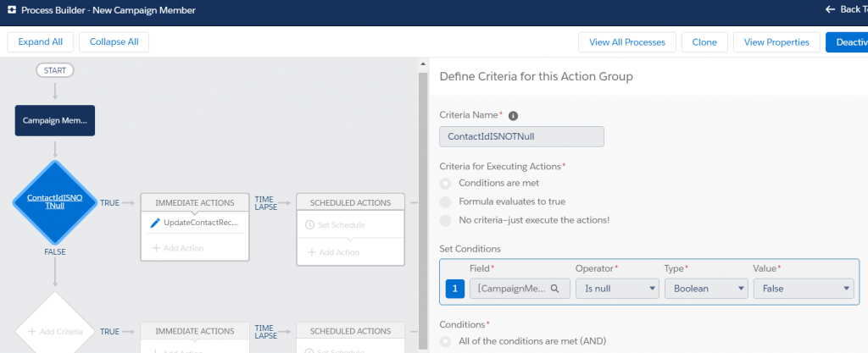The image size is (868, 353).
Task: Click the empty Add Criteria diamond
Action: [54, 331]
